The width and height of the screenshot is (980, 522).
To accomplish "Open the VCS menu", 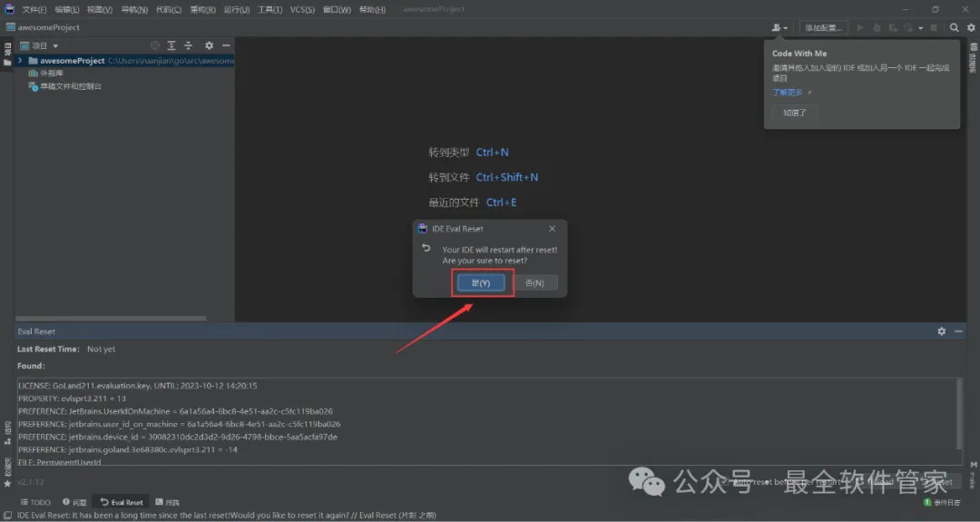I will click(302, 9).
